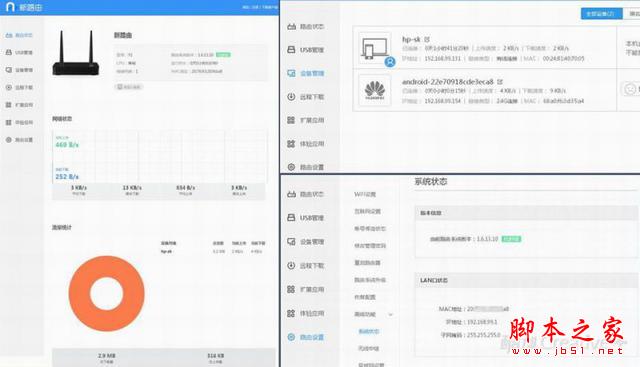This screenshot has width=640, height=367.
Task: Click Huawei logo device thumbnail
Action: click(x=375, y=90)
